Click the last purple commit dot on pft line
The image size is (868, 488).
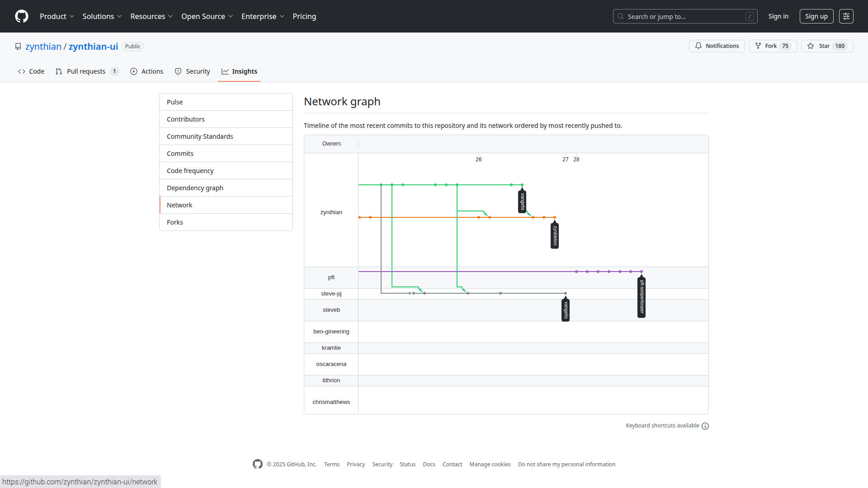coord(642,272)
